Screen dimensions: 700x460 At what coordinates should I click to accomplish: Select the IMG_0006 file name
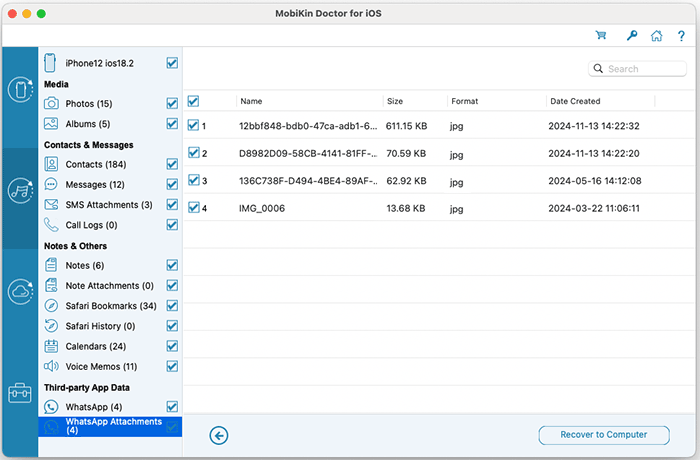pos(262,209)
